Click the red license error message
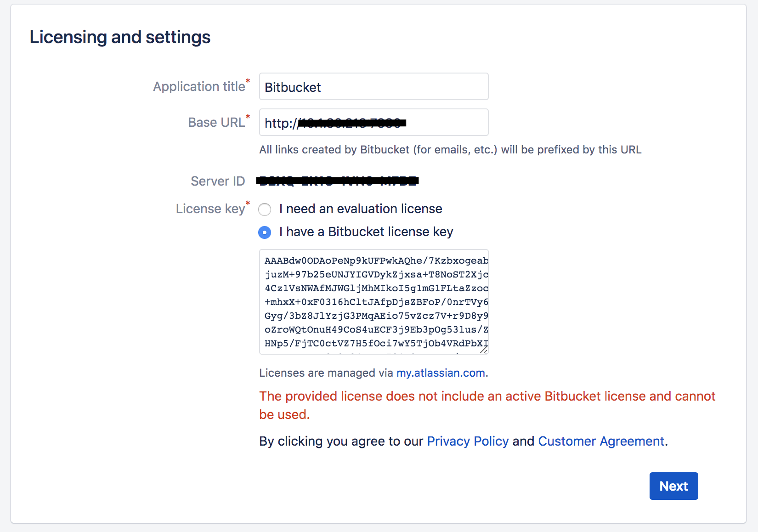758x532 pixels. click(x=487, y=405)
